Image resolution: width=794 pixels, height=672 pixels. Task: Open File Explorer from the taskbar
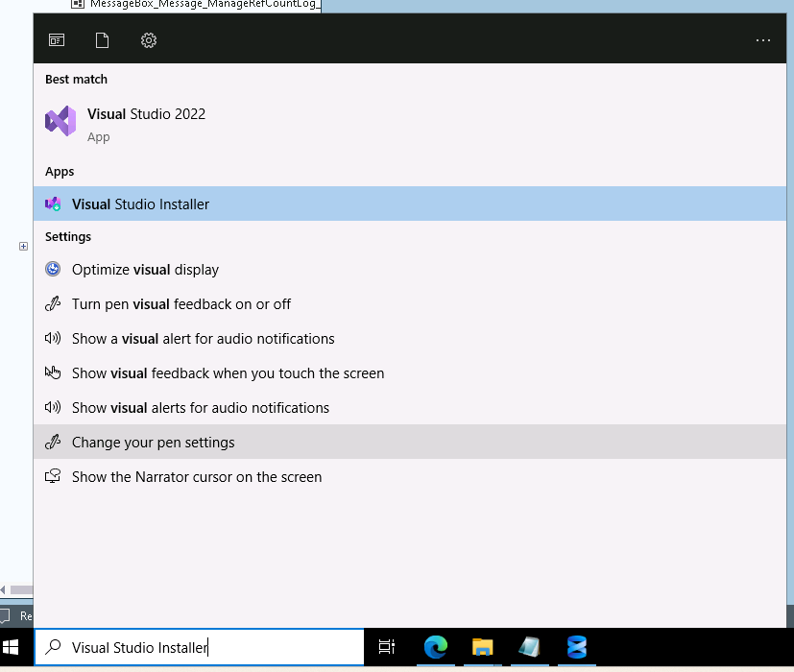click(483, 647)
